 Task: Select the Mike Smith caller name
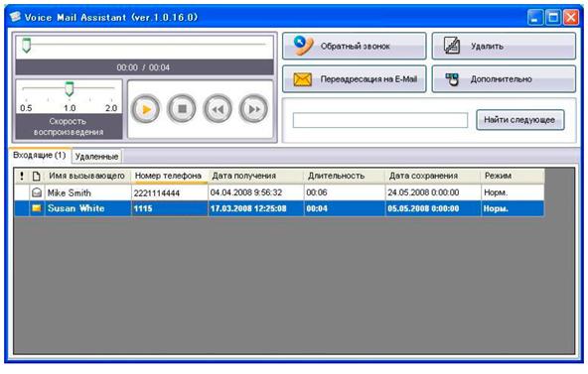(x=69, y=192)
